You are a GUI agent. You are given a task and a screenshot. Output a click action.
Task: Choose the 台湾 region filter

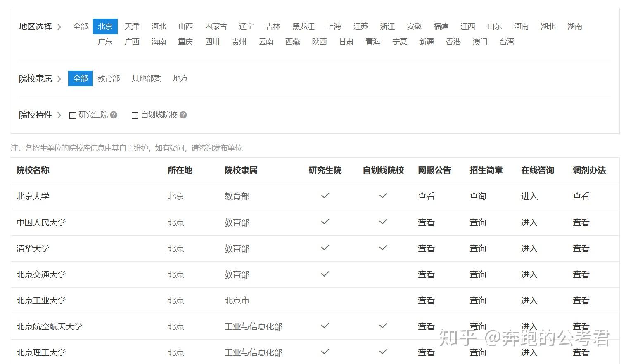(x=507, y=42)
